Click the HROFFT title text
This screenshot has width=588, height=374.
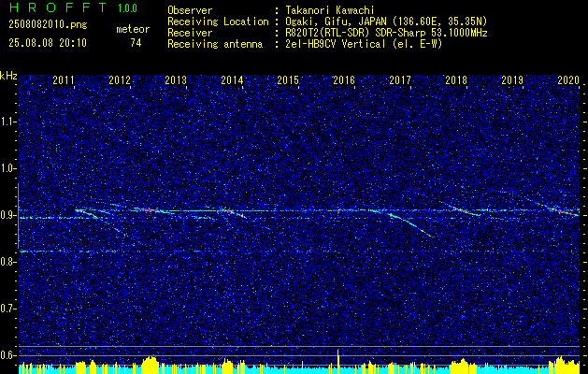[58, 7]
